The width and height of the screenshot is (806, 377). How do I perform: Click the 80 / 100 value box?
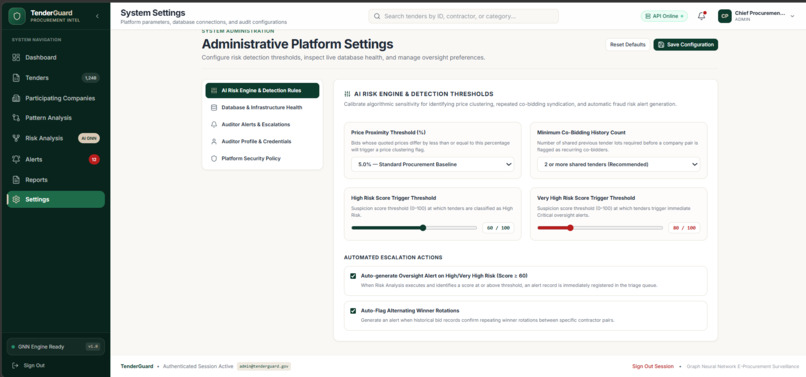click(x=684, y=228)
